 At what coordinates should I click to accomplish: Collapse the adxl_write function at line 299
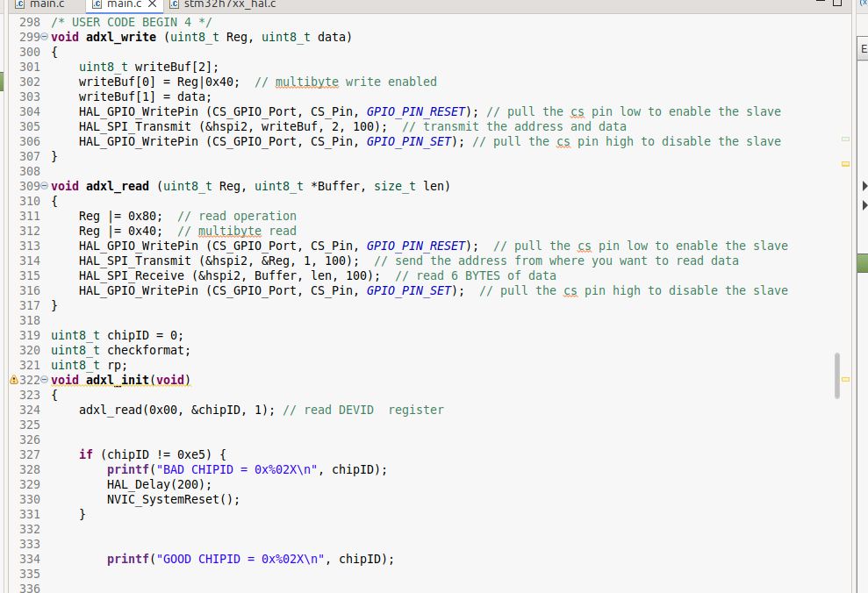pyautogui.click(x=44, y=37)
